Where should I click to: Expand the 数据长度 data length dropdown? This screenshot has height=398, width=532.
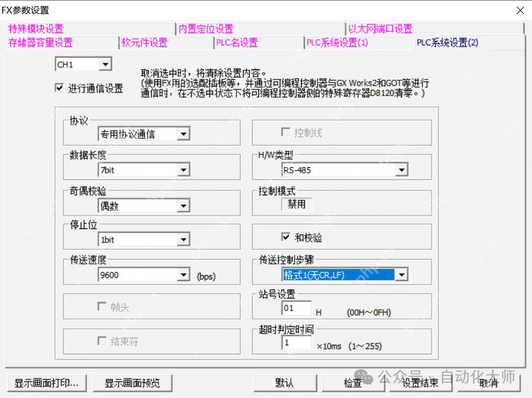tap(183, 170)
